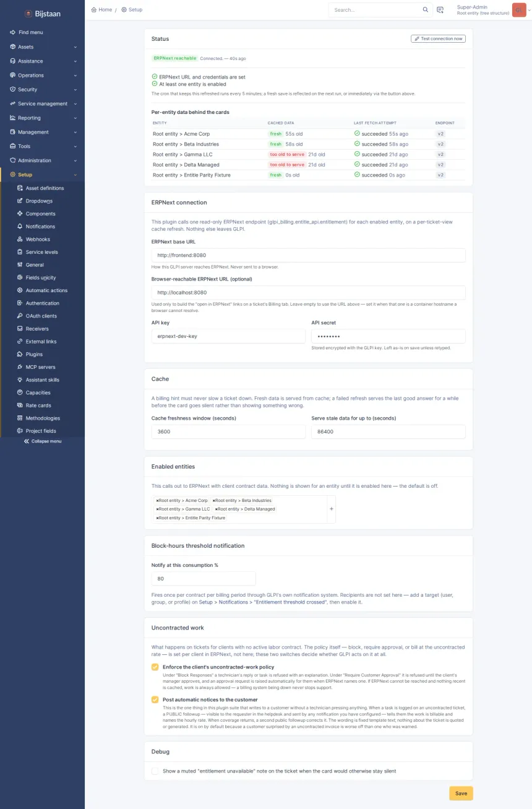532x809 pixels.
Task: Click the Browser-reachable ERPNext URL field
Action: tap(309, 292)
